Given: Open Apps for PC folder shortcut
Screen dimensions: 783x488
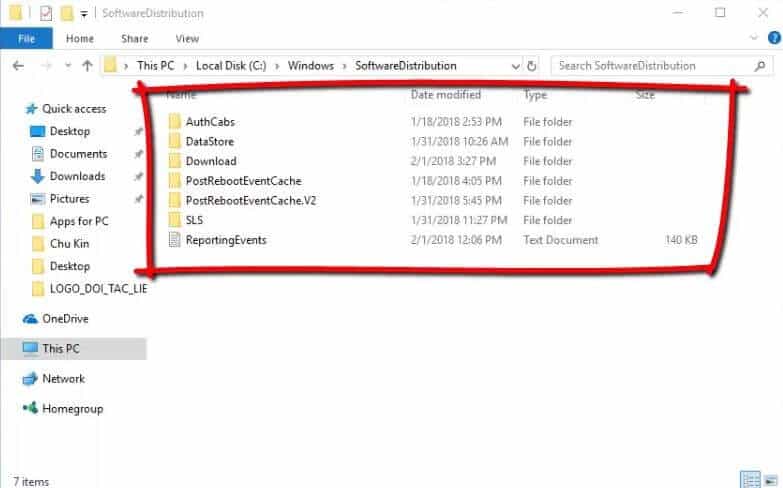Looking at the screenshot, I should pos(79,221).
